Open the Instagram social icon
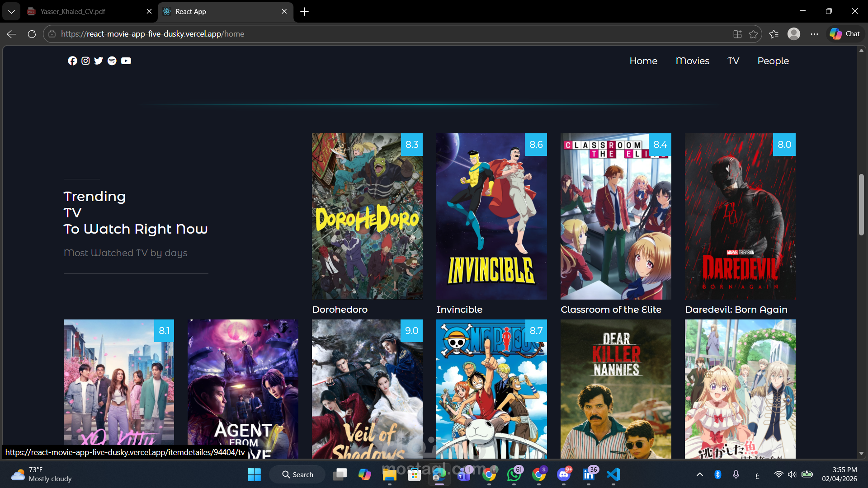Image resolution: width=868 pixels, height=488 pixels. pyautogui.click(x=85, y=61)
